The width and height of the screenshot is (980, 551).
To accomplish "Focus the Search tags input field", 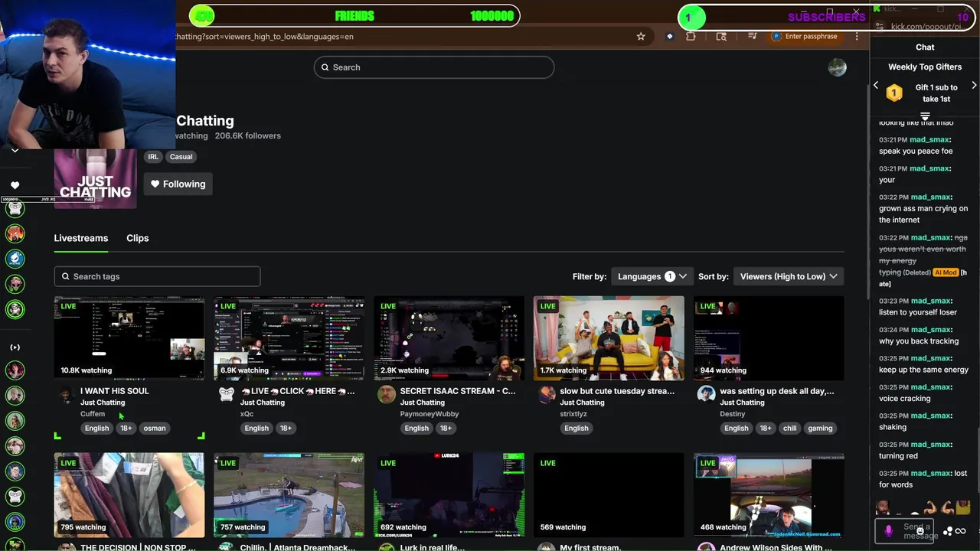I will coord(157,276).
